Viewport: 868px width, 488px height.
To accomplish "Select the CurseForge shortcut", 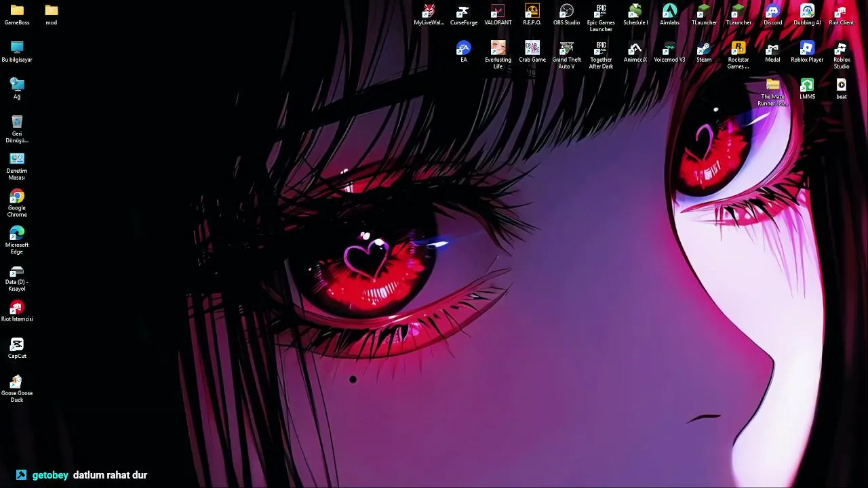I will (x=464, y=14).
